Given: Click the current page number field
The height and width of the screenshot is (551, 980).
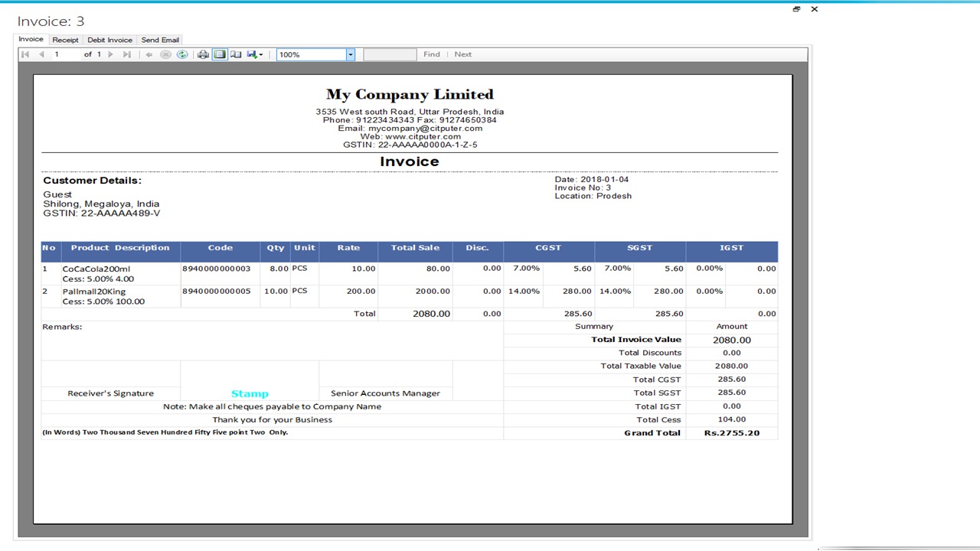Looking at the screenshot, I should point(57,54).
